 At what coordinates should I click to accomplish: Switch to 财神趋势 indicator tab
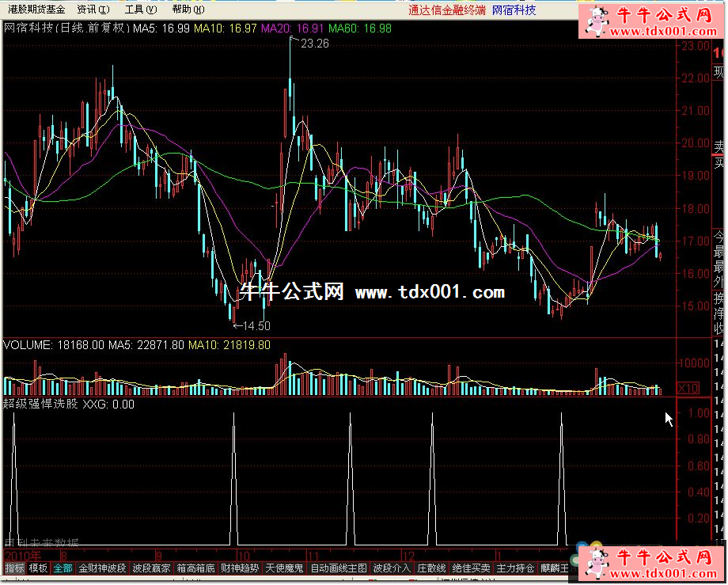[240, 568]
